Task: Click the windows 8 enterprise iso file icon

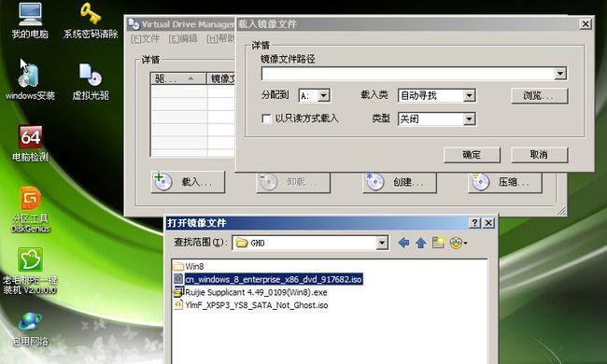Action: point(178,279)
